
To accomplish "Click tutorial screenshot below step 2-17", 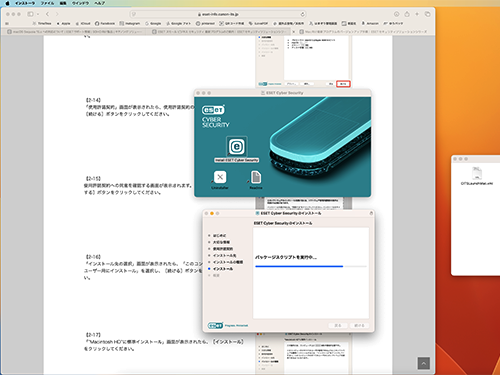I will click(304, 353).
